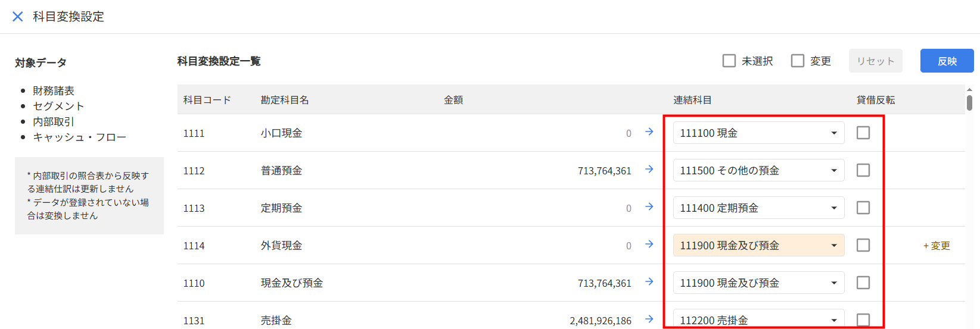Expand the 111400 定期預金 dropdown

point(758,208)
